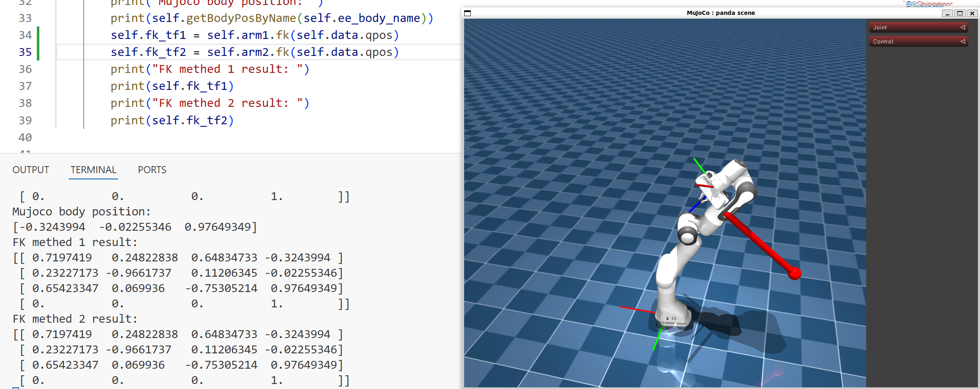Click line number 36 in the gutter
The width and height of the screenshot is (980, 389).
25,69
